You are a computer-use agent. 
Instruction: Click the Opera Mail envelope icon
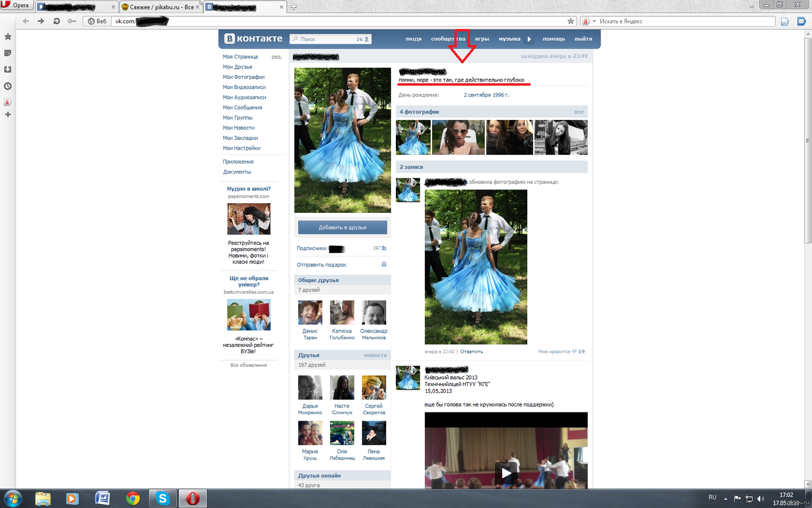point(801,21)
